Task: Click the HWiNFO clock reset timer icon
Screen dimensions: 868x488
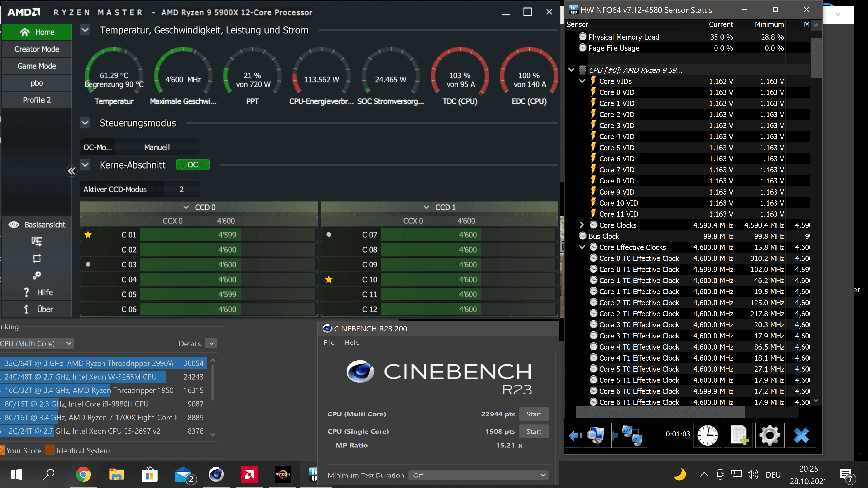Action: click(x=708, y=435)
